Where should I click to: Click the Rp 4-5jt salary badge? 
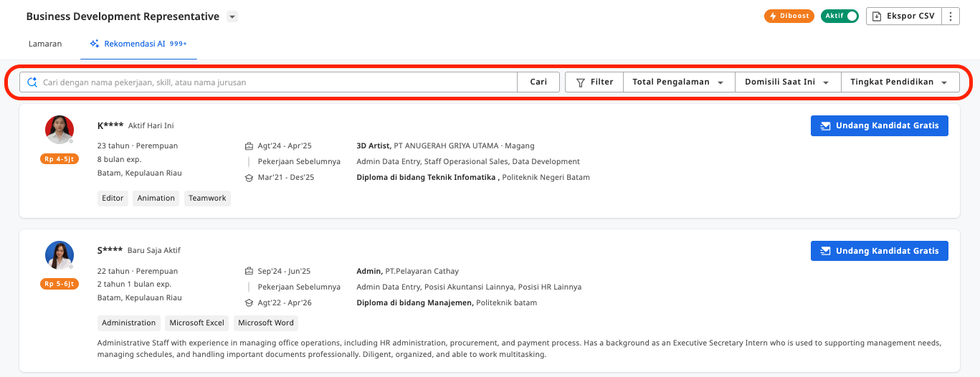tap(60, 158)
